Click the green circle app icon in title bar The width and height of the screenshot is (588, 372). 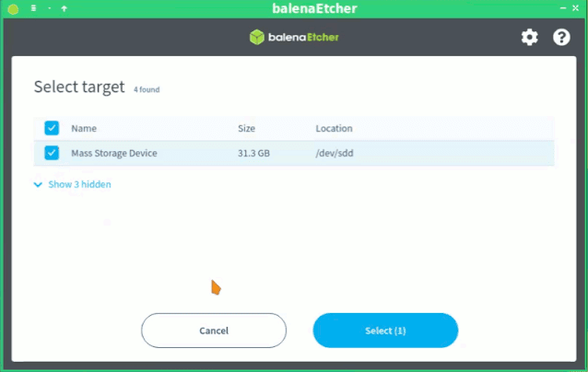(x=13, y=9)
